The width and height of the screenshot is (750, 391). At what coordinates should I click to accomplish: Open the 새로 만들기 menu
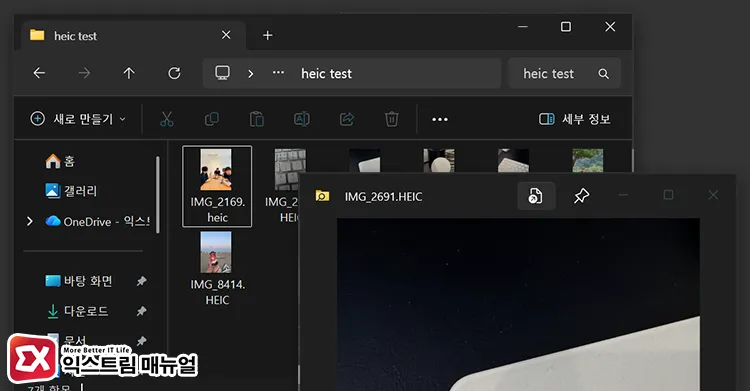[x=78, y=119]
